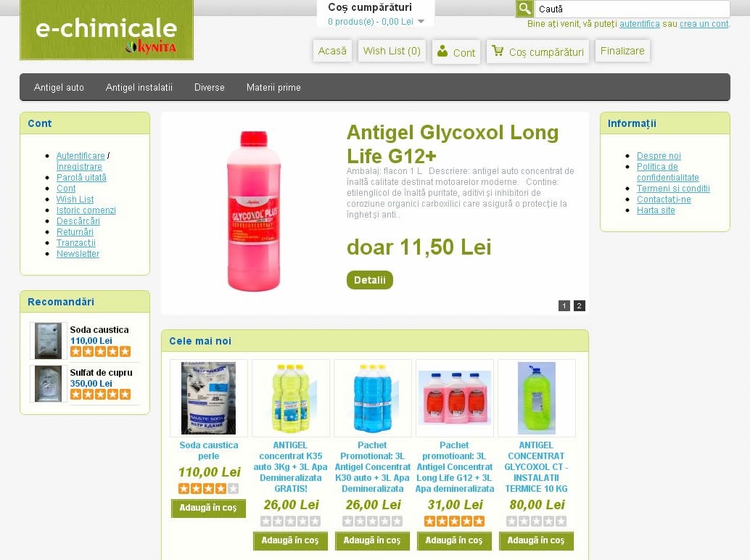Switch banner to slide 2
This screenshot has width=750, height=560.
(580, 305)
